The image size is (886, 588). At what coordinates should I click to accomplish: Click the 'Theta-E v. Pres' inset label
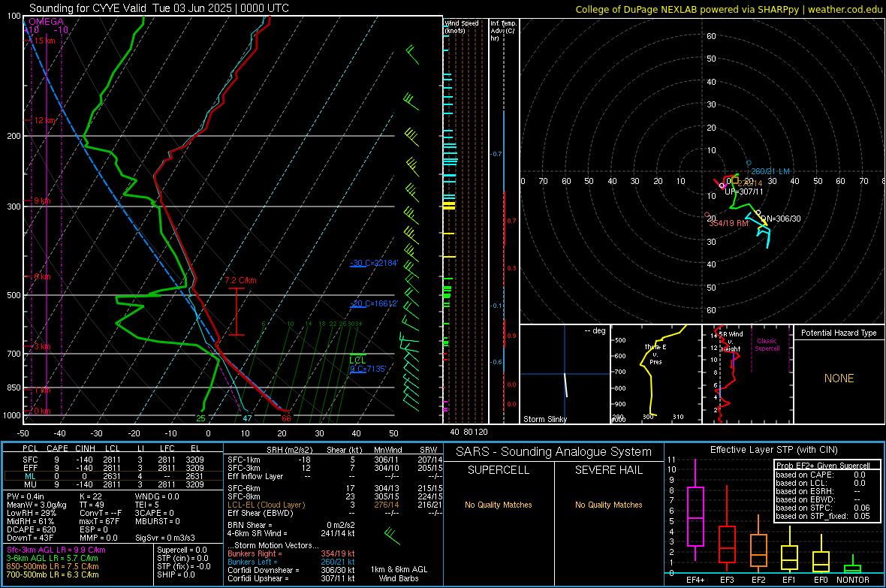point(655,354)
